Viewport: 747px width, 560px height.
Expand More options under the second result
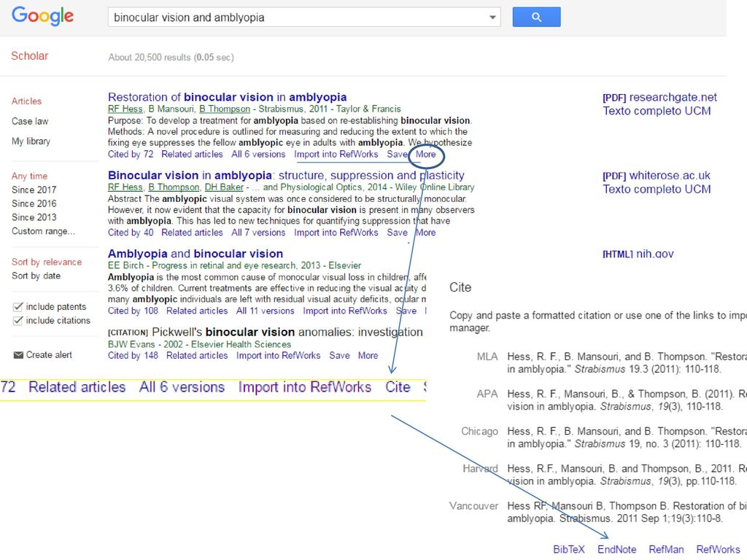(x=426, y=233)
